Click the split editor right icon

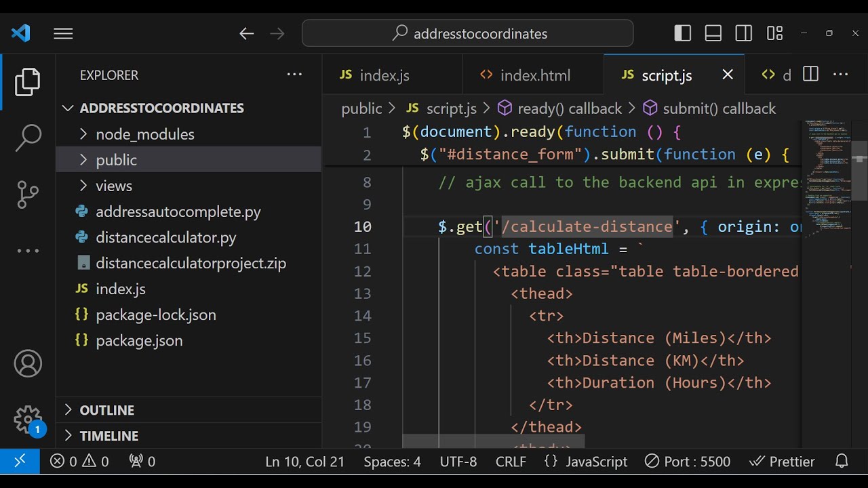pyautogui.click(x=810, y=75)
